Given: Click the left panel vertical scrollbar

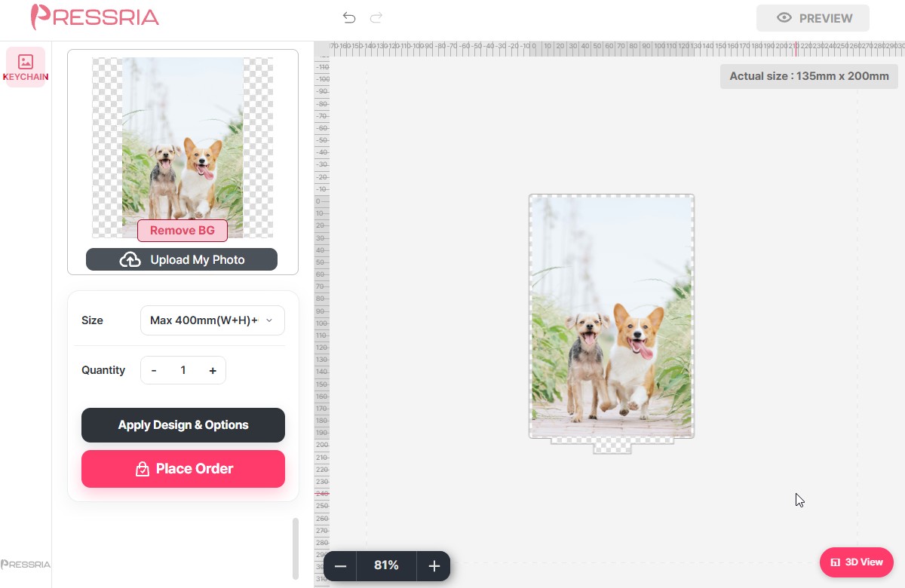Looking at the screenshot, I should tap(295, 548).
